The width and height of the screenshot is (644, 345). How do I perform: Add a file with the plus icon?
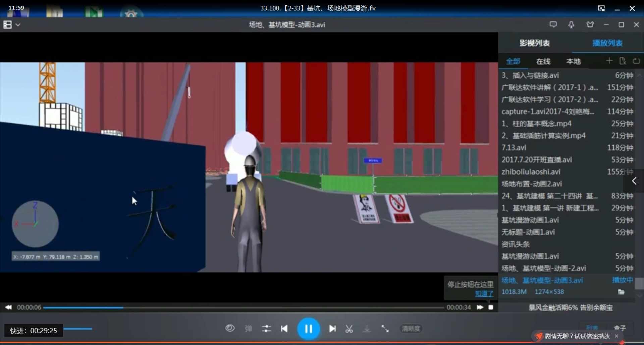point(609,61)
